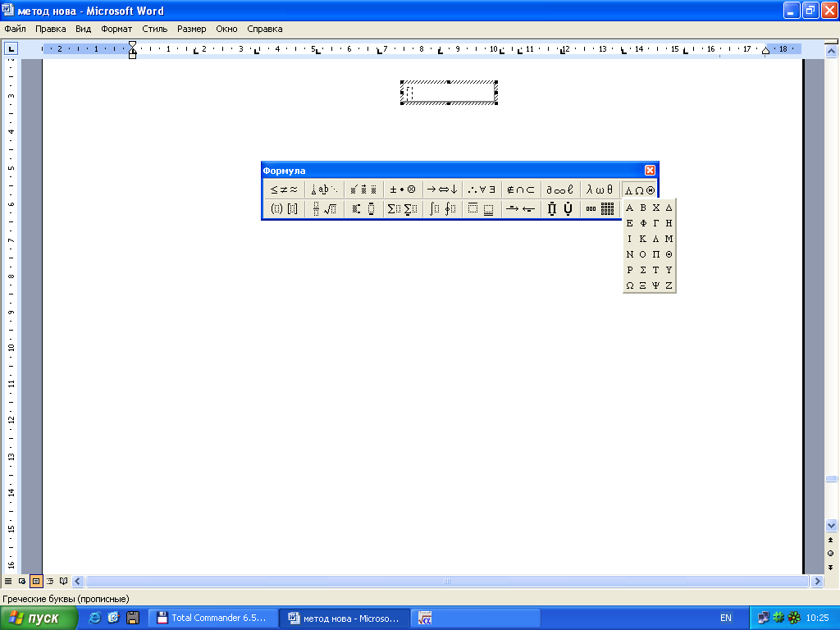
Task: Open the arrow symbols palette (→⇔↓)
Action: click(442, 189)
